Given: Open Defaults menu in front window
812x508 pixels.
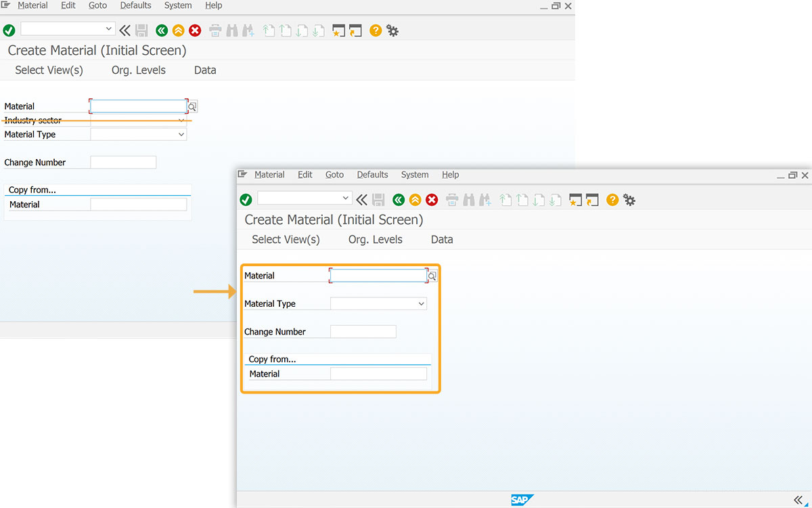Looking at the screenshot, I should point(373,175).
